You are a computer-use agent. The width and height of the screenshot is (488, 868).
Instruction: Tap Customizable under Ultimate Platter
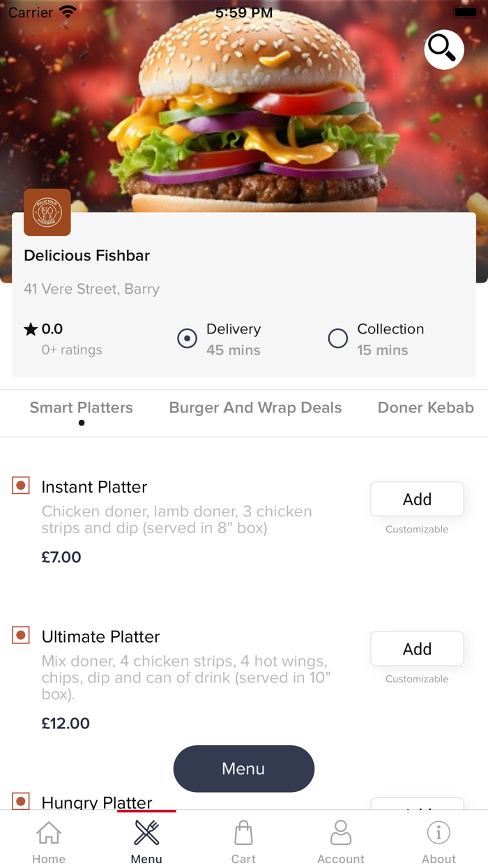coord(417,678)
